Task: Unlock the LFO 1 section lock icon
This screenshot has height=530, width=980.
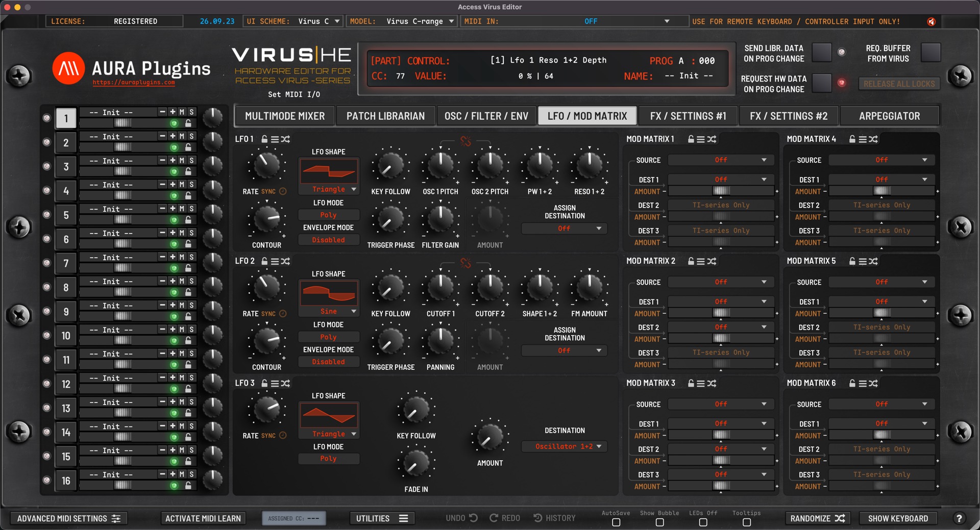Action: [x=264, y=139]
